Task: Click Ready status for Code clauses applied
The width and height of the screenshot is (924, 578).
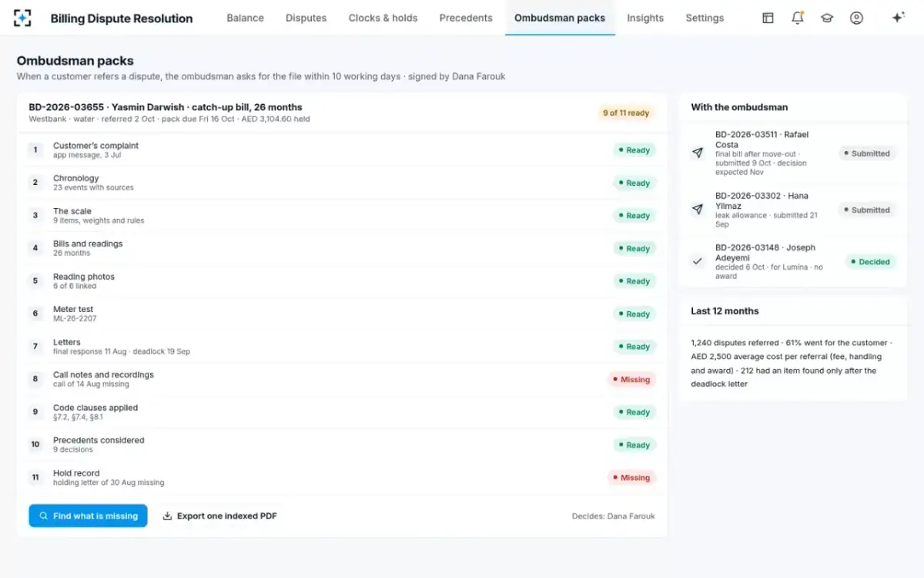Action: pos(634,412)
